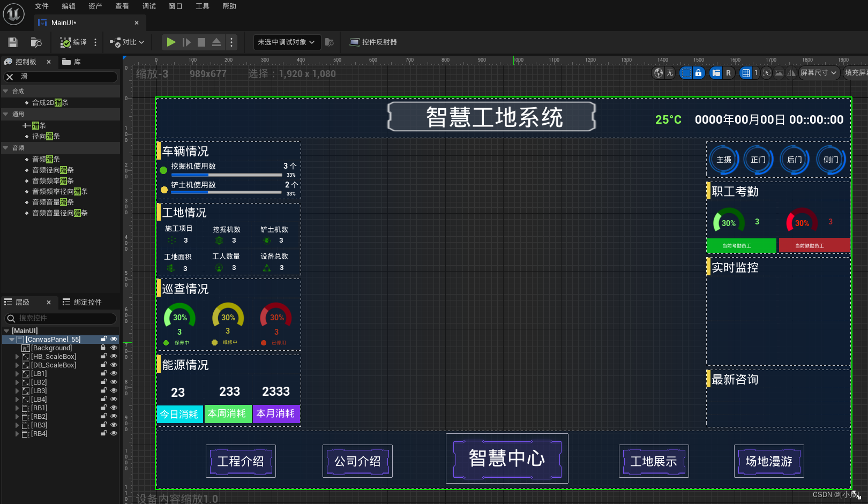Click the 智慧中心 button in canvas
Screen dimensions: 868x504
click(x=507, y=458)
